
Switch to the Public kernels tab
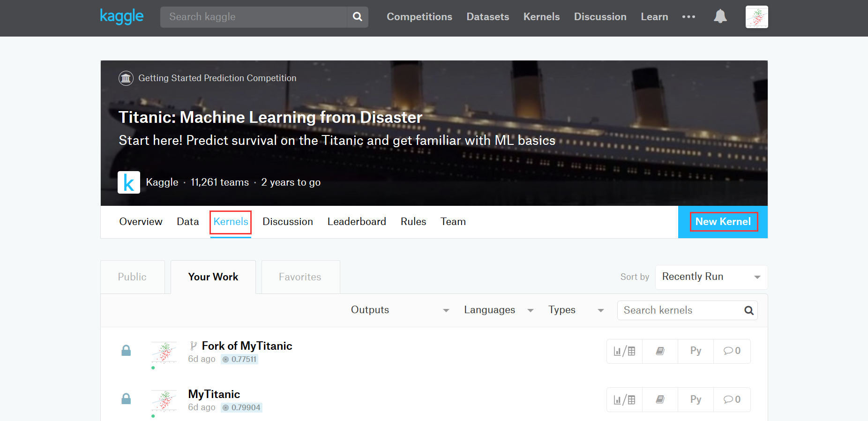[x=133, y=277]
